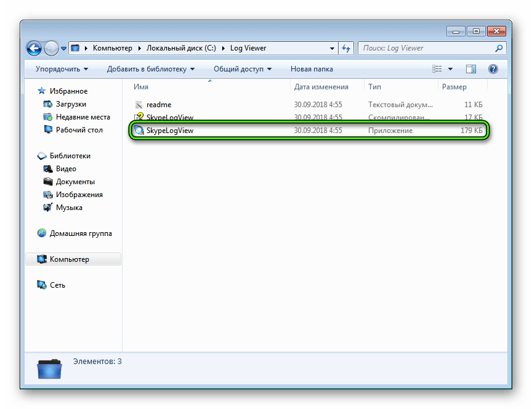Click the Приложение type cell
532x409 pixels.
pyautogui.click(x=390, y=131)
